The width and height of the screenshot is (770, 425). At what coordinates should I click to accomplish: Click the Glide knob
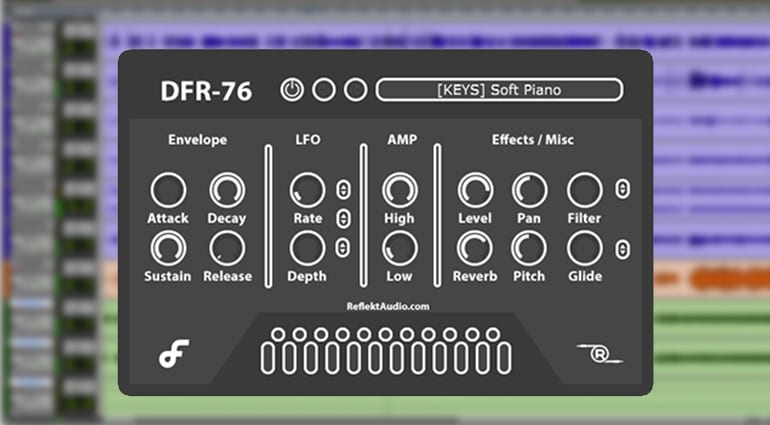pos(585,249)
